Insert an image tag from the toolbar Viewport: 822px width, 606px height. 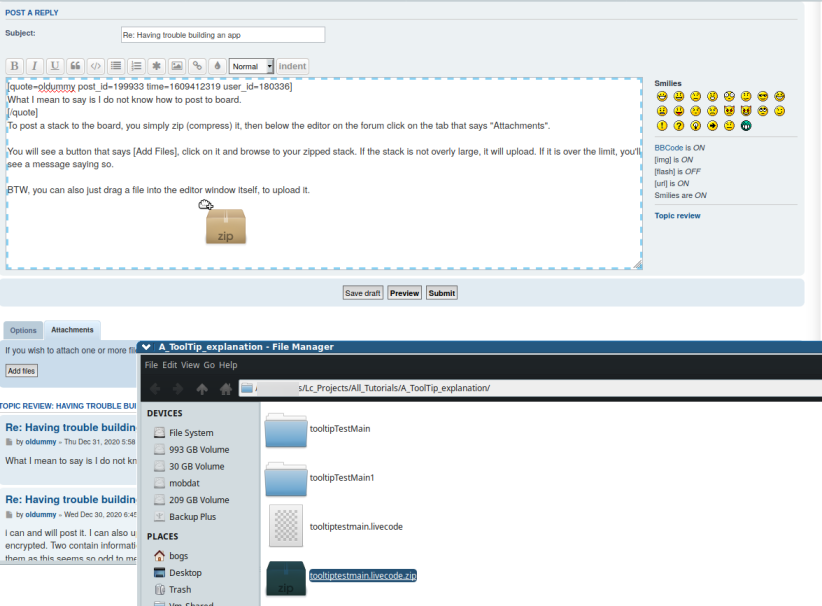[177, 66]
